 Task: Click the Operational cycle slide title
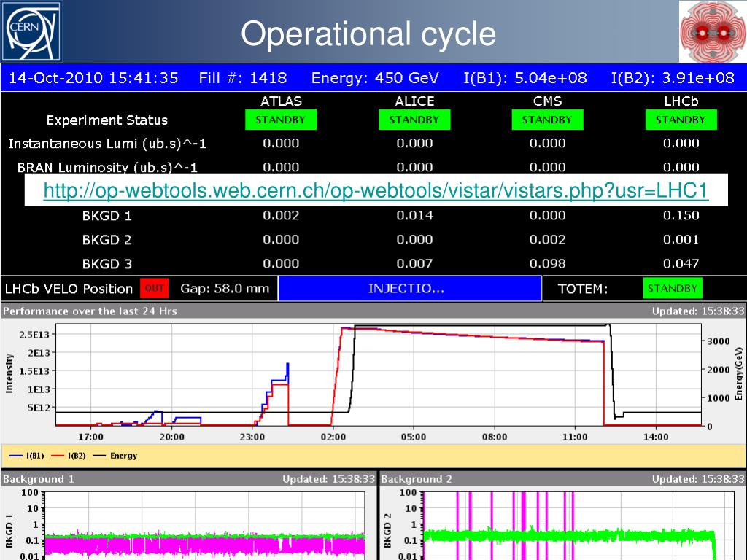(x=368, y=34)
